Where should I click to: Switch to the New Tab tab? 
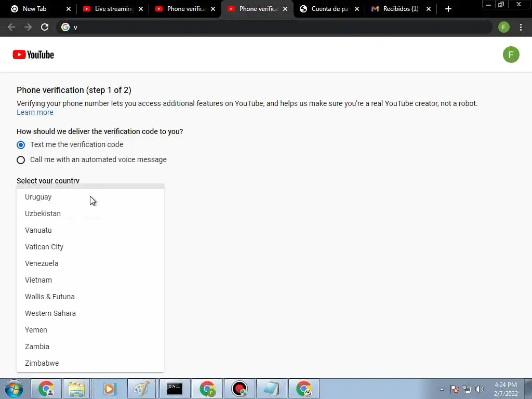point(34,9)
